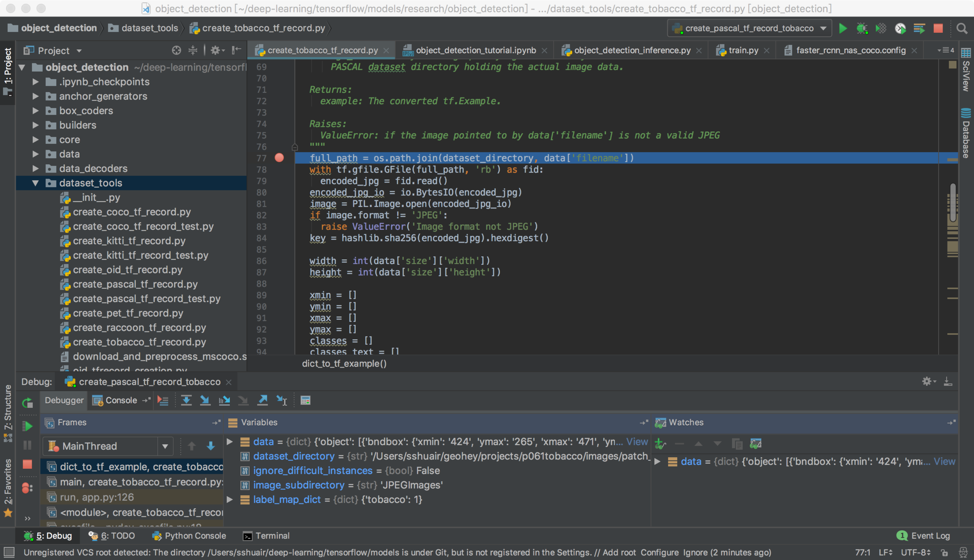Click the editor vertical scrollbar thumb
Screen dimensions: 974x560
pyautogui.click(x=953, y=203)
